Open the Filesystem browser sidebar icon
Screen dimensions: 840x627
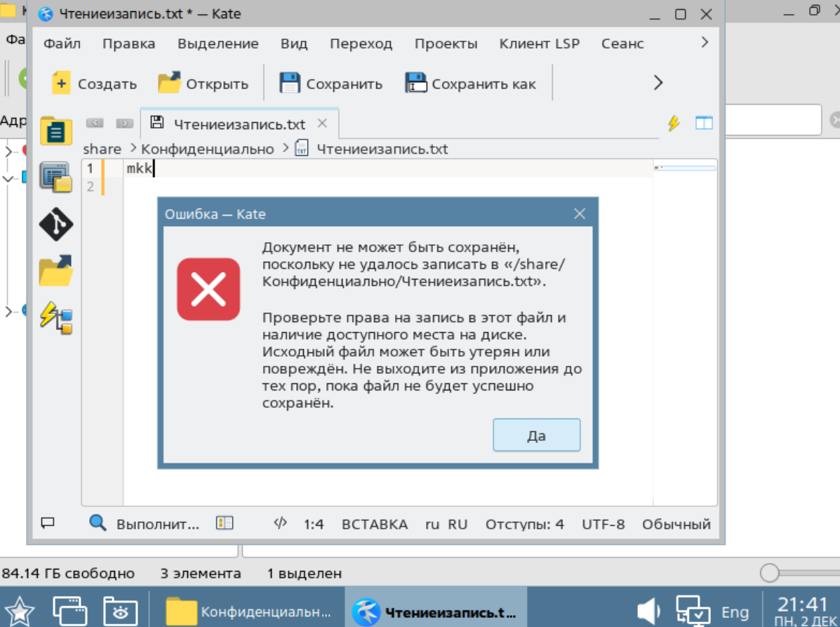tap(55, 270)
